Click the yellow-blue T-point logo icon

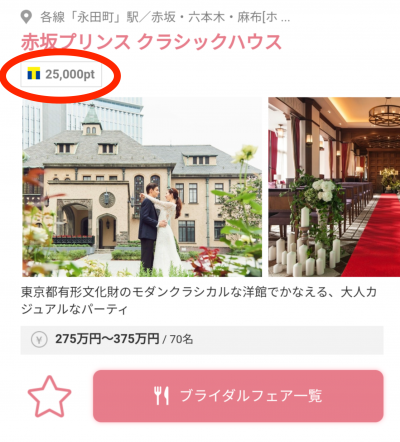click(x=34, y=74)
